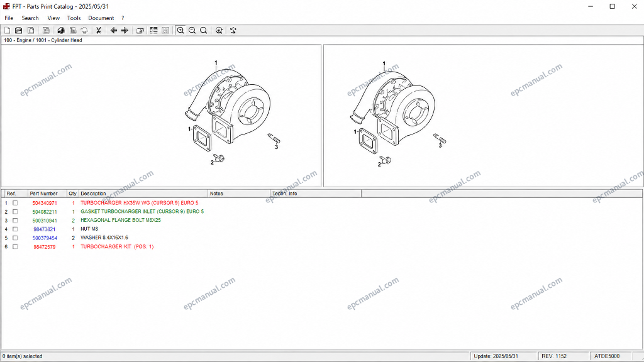
Task: Open the Document menu
Action: pos(101,18)
